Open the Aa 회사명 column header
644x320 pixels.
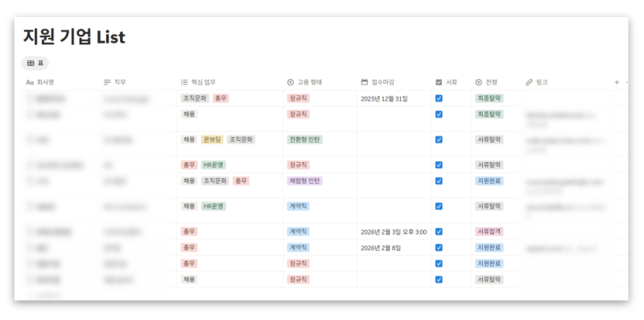tap(39, 82)
